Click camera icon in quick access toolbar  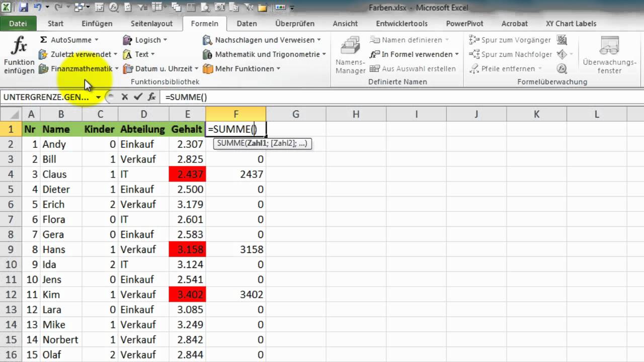(221, 8)
